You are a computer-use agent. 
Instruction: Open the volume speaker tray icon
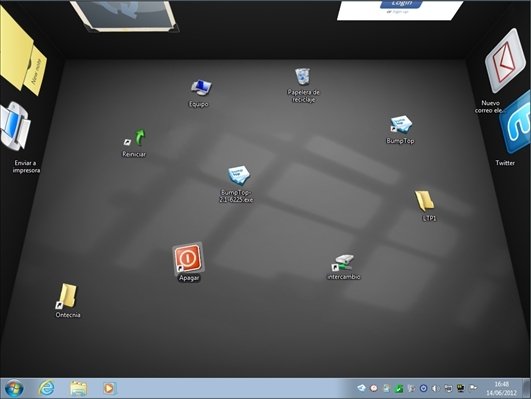pos(436,388)
